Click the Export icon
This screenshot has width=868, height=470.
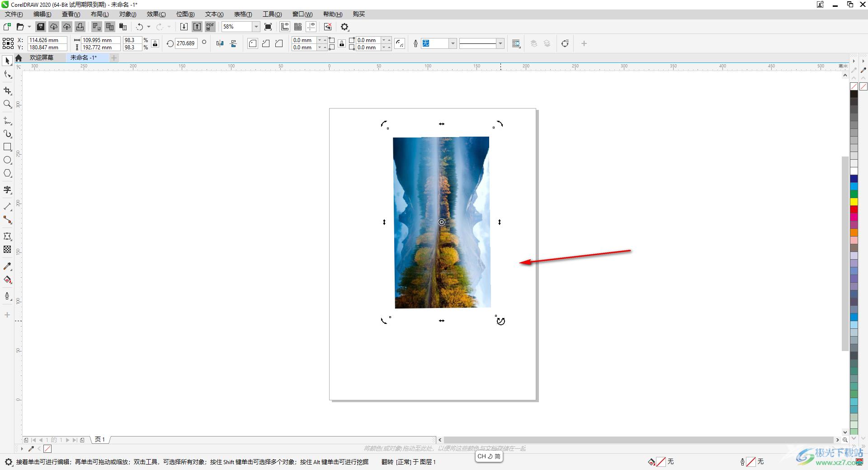197,27
